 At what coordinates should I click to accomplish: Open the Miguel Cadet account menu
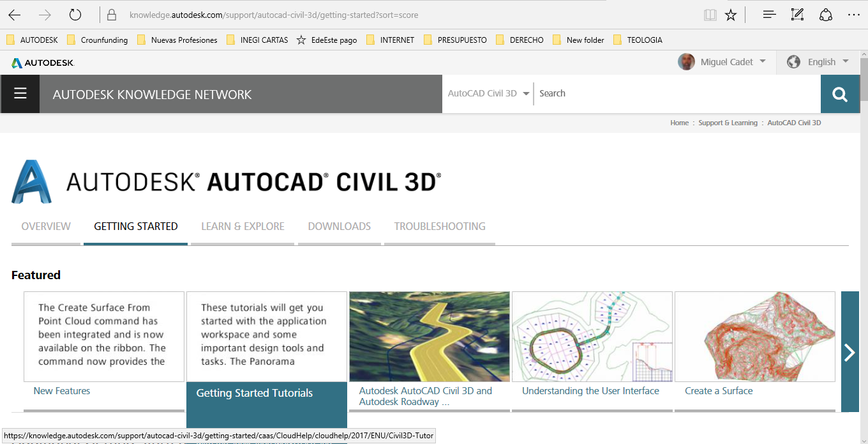[x=723, y=62]
